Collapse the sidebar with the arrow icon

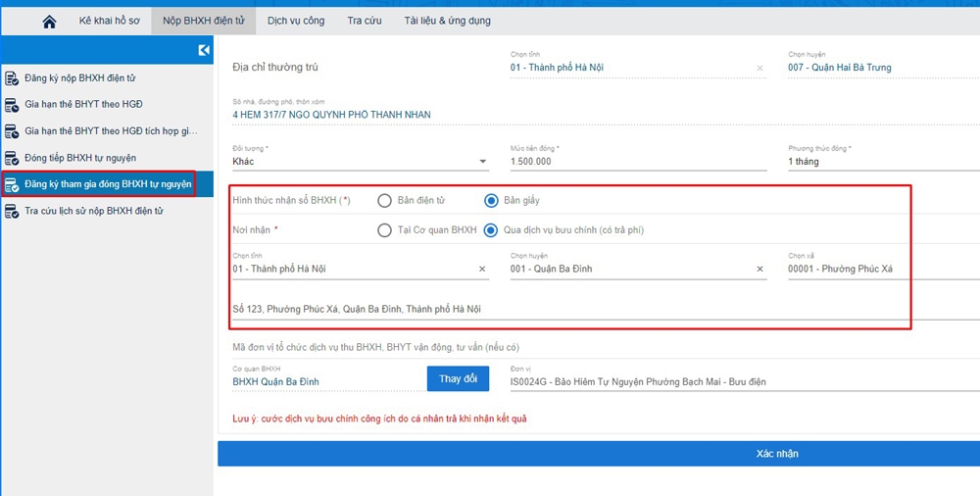pos(204,50)
